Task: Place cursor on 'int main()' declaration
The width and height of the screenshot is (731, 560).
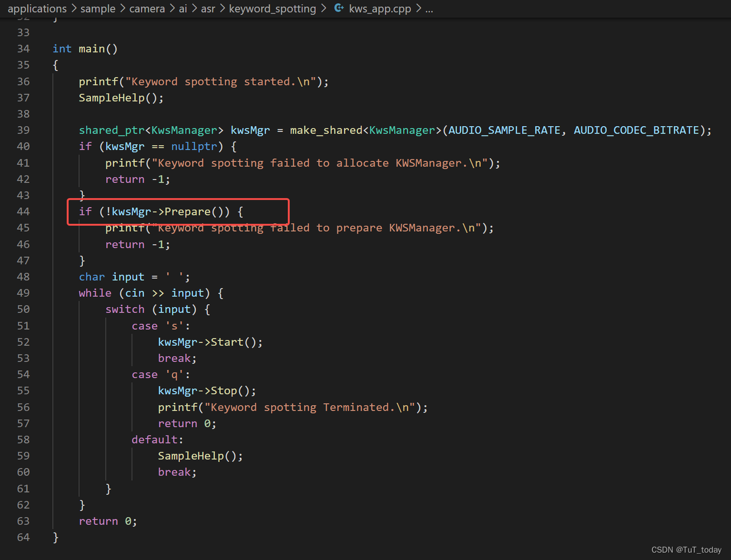Action: coord(85,49)
